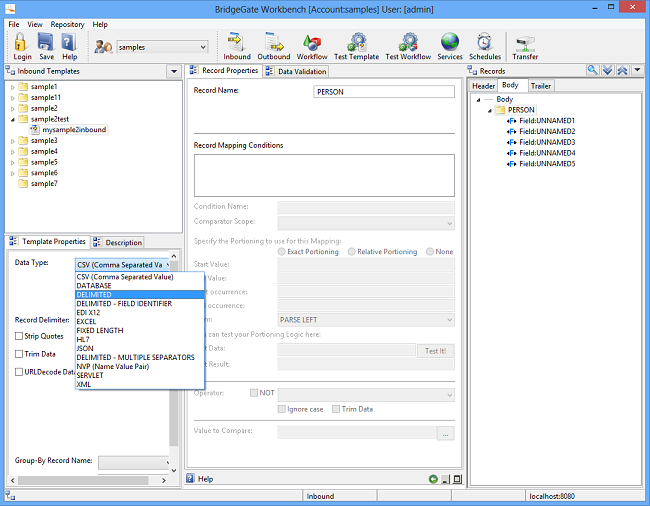The width and height of the screenshot is (650, 506).
Task: Click the status bar tree icon
Action: [10, 496]
